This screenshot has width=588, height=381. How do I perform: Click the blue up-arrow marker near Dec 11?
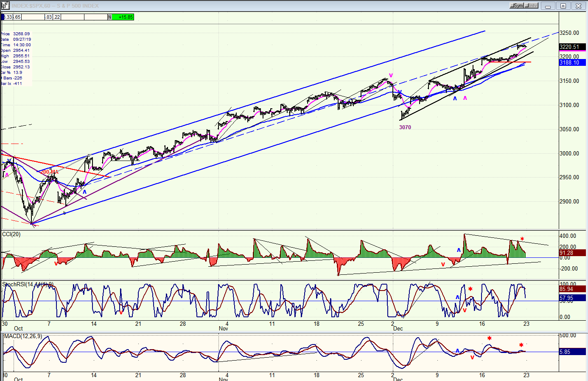(455, 99)
